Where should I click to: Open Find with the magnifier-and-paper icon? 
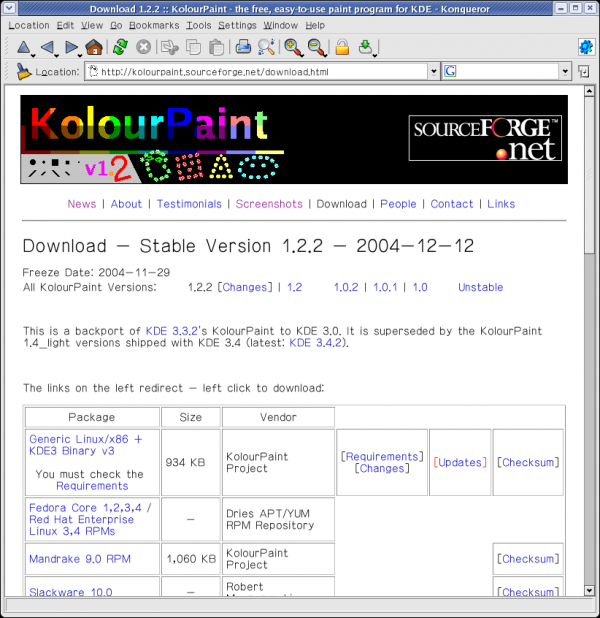pos(266,47)
